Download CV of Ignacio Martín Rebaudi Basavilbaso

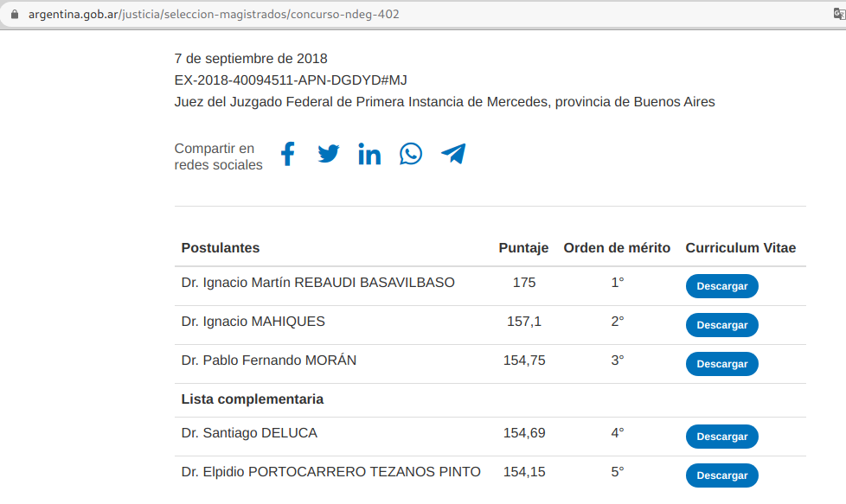[x=722, y=286]
